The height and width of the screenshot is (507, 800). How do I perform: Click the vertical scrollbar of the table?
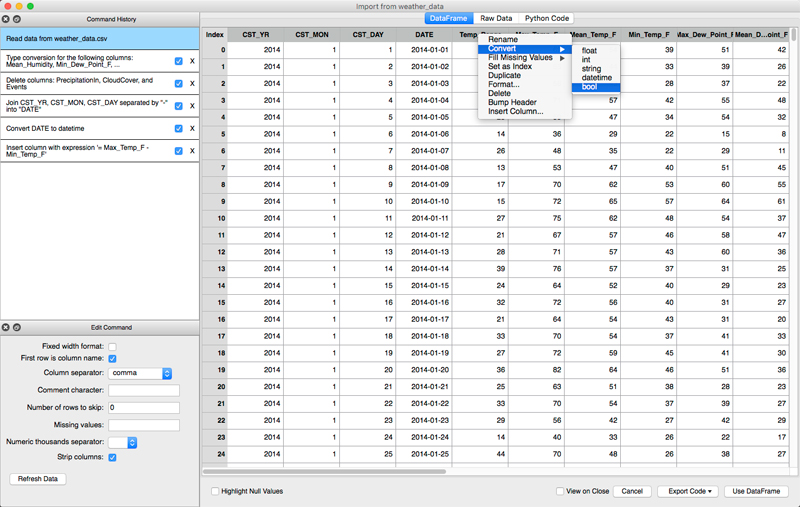[x=793, y=35]
